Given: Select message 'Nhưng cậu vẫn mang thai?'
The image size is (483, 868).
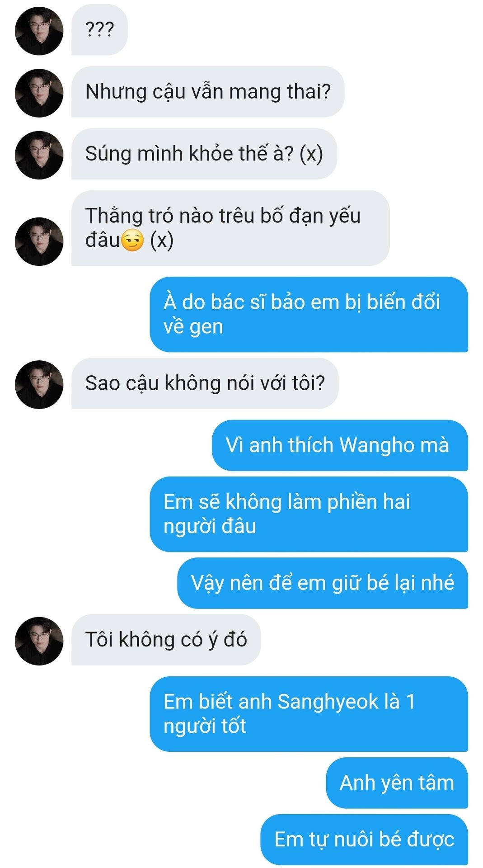Looking at the screenshot, I should click(x=208, y=92).
